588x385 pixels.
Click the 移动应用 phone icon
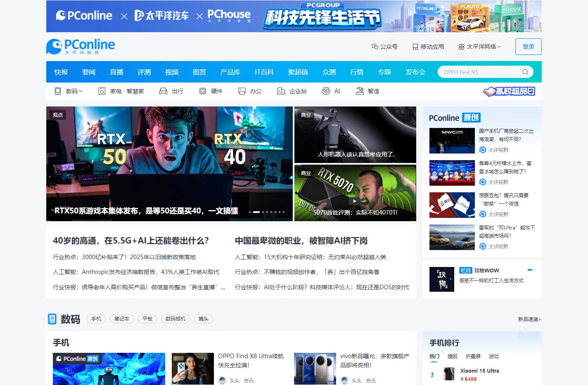tap(415, 47)
